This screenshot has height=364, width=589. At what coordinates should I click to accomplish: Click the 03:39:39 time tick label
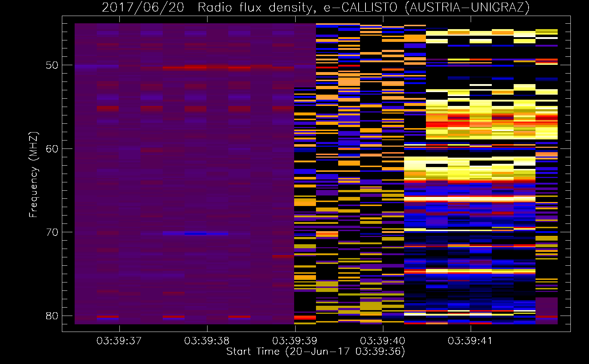(295, 341)
